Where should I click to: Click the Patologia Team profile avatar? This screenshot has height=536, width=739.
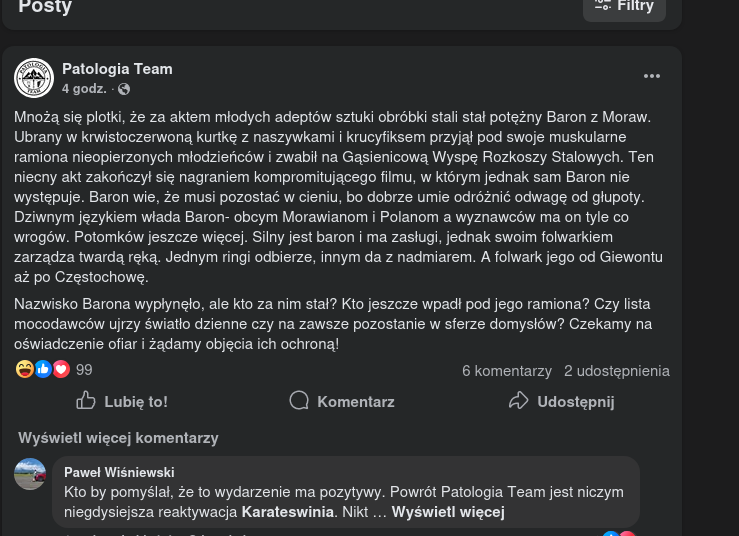pos(34,78)
